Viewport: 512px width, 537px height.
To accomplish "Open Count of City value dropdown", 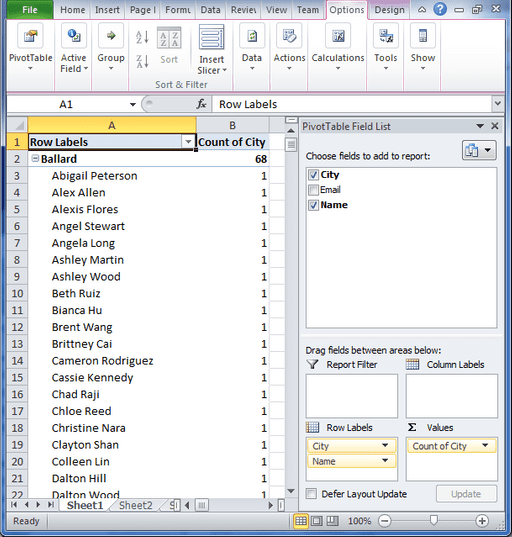I will tap(485, 446).
